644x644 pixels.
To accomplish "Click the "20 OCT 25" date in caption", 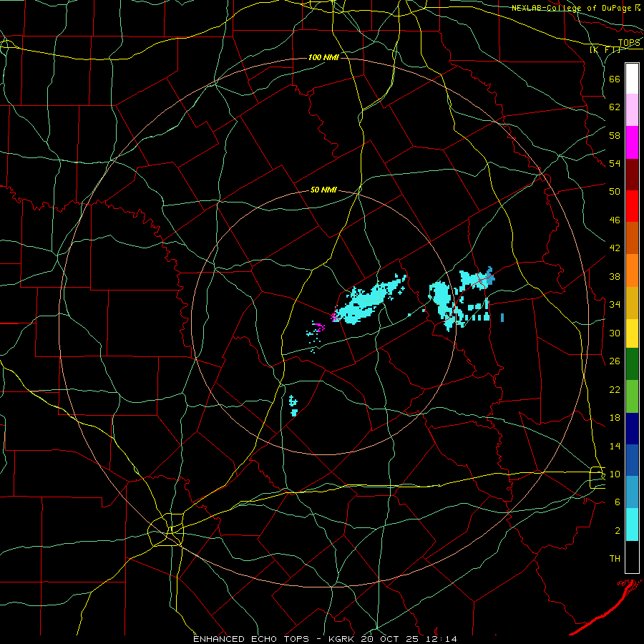I will coord(391,639).
